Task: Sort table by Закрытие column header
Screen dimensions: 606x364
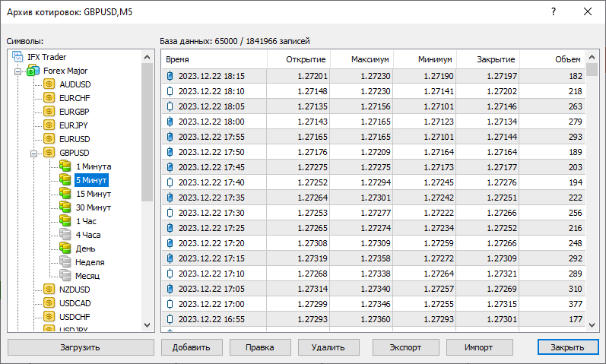Action: (x=487, y=59)
